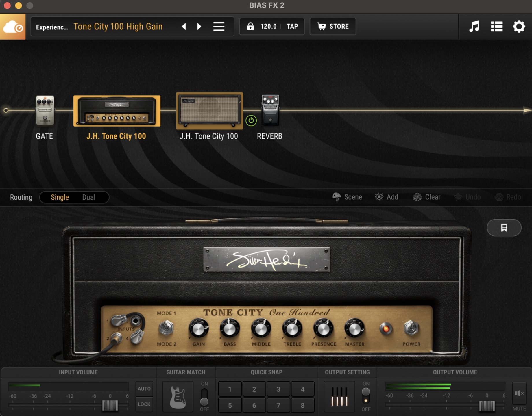Image resolution: width=532 pixels, height=416 pixels.
Task: Open settings with the gear icon
Action: (x=519, y=27)
